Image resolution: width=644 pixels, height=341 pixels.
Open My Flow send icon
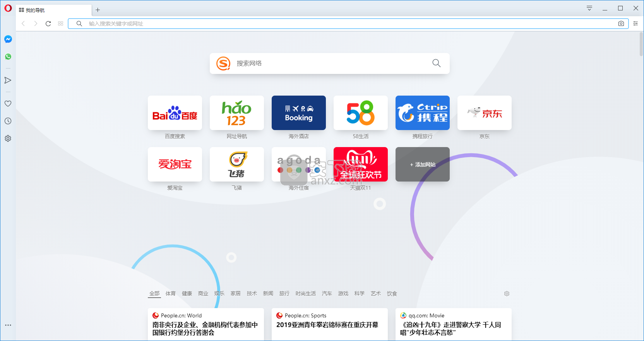[8, 80]
